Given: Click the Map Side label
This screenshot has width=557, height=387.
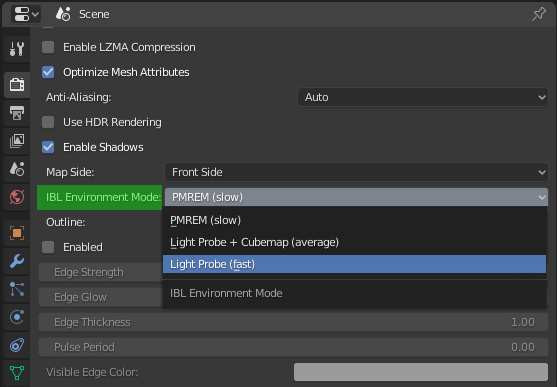Looking at the screenshot, I should click(x=70, y=172).
